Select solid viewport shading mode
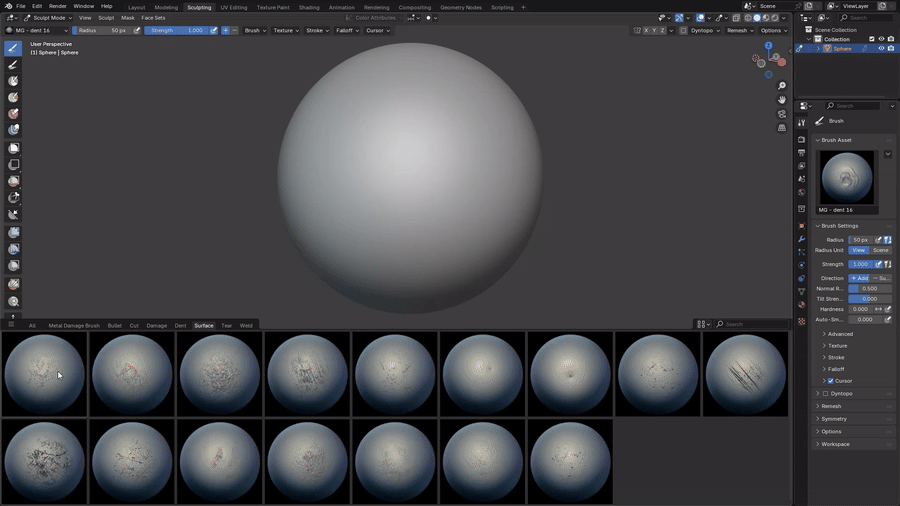This screenshot has height=506, width=900. 757,18
